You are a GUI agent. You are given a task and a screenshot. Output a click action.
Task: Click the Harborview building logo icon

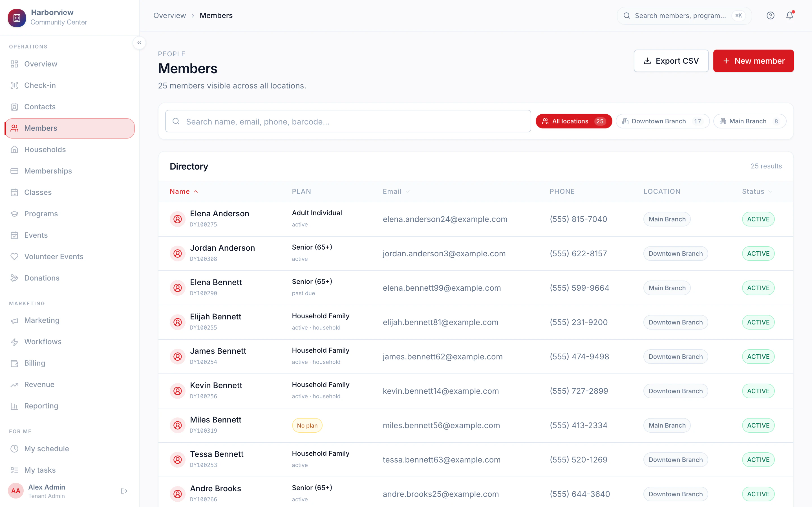(x=17, y=17)
